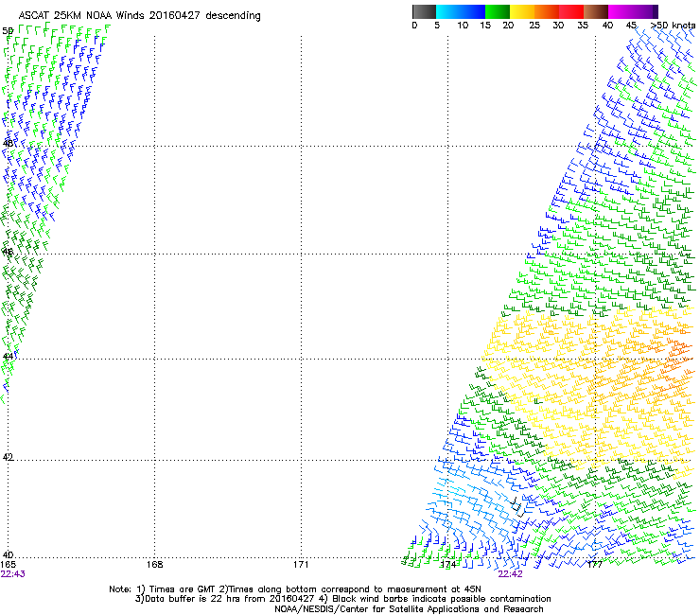Screen dimensions: 700x615
Task: Click the latitude label '48'
Action: tap(8, 144)
